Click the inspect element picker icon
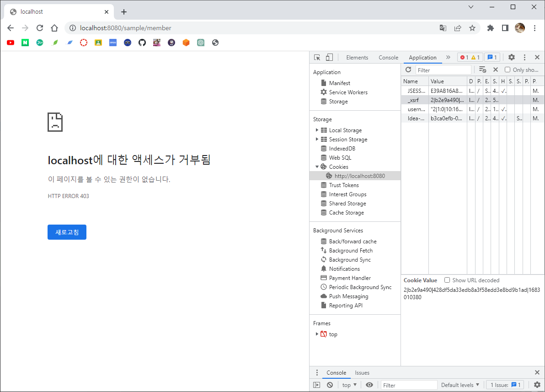This screenshot has height=392, width=545. [x=317, y=57]
